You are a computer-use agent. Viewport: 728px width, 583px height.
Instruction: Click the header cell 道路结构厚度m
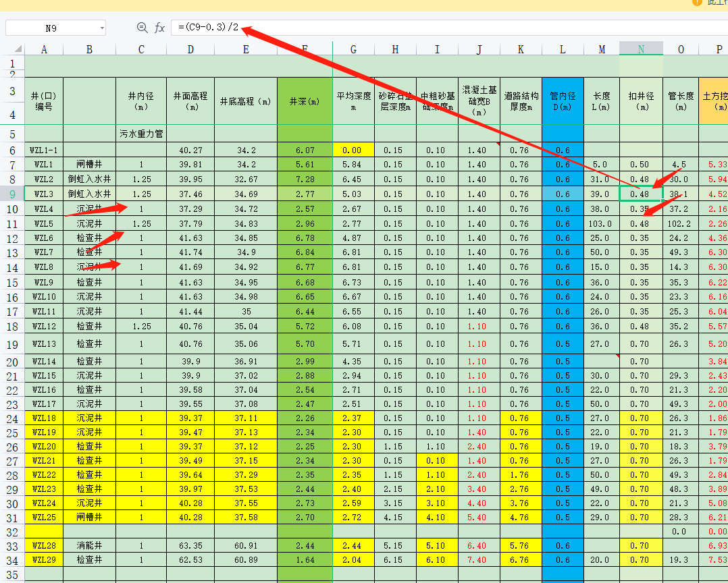point(521,101)
